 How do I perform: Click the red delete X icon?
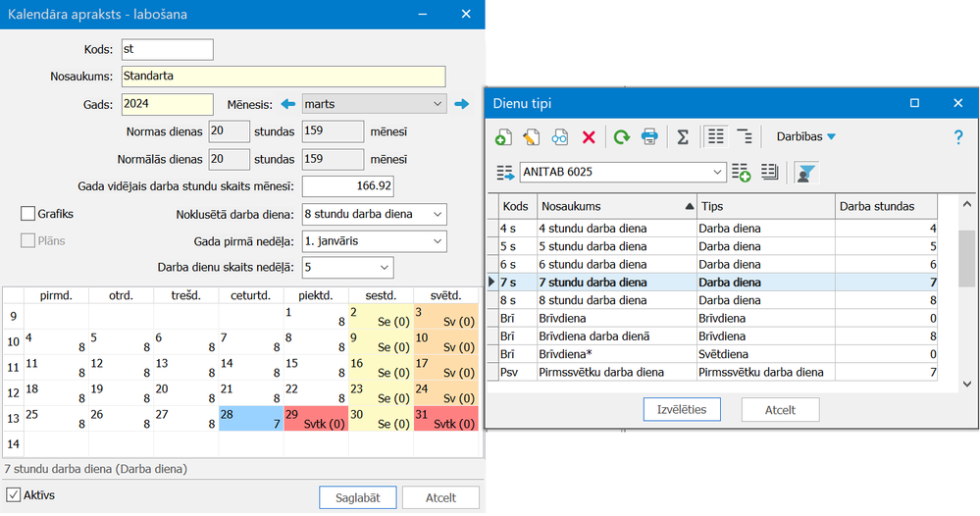[x=589, y=136]
